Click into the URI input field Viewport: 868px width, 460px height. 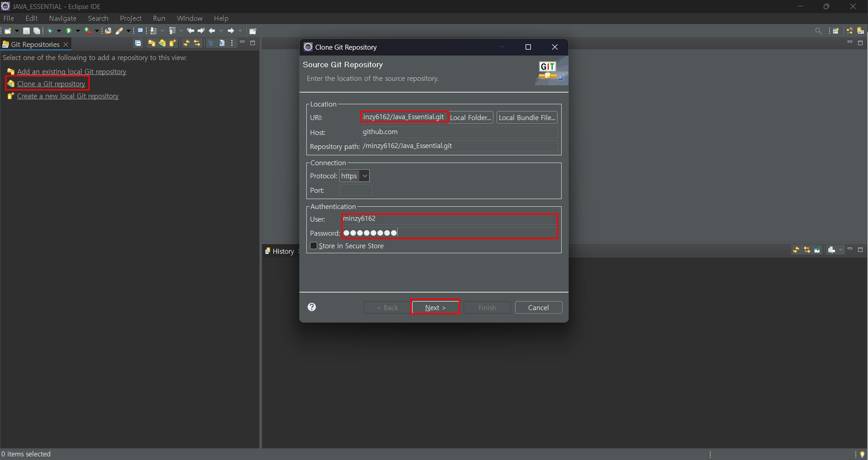[404, 117]
